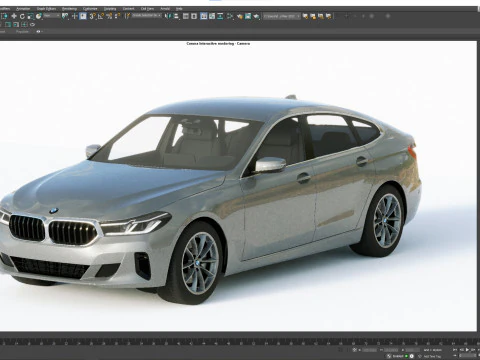Open the Civil View menu
This screenshot has width=480, height=360.
(x=147, y=8)
